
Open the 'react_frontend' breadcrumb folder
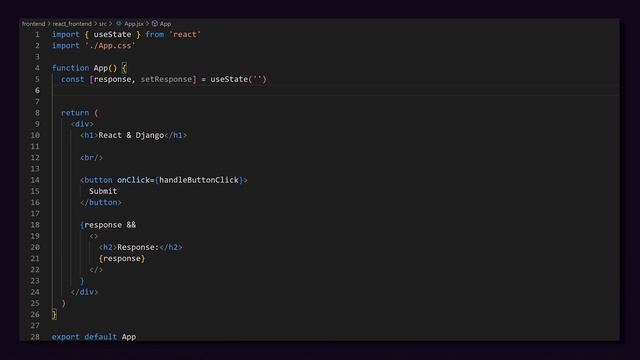point(72,24)
